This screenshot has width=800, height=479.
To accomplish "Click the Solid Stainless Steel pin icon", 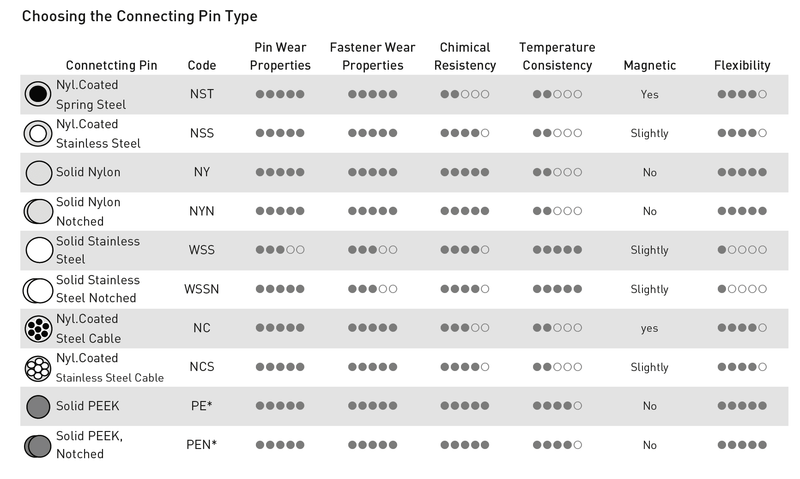I will click(x=39, y=250).
